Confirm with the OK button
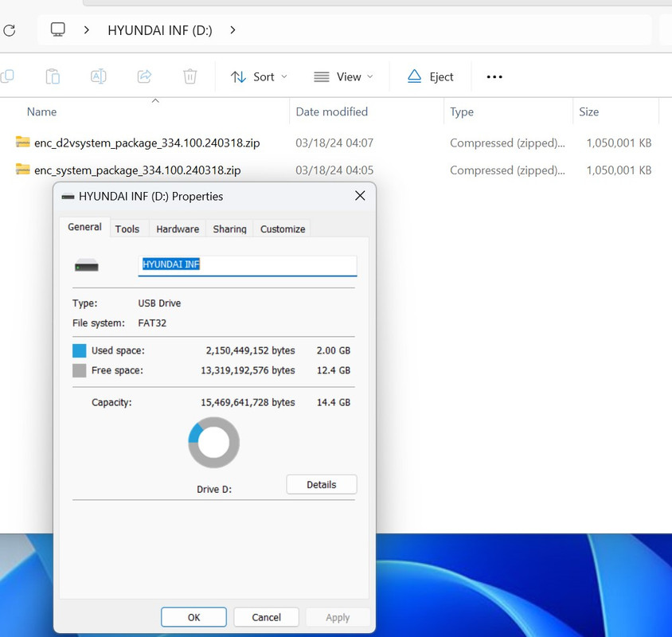Screen dimensions: 672x637 [193, 617]
